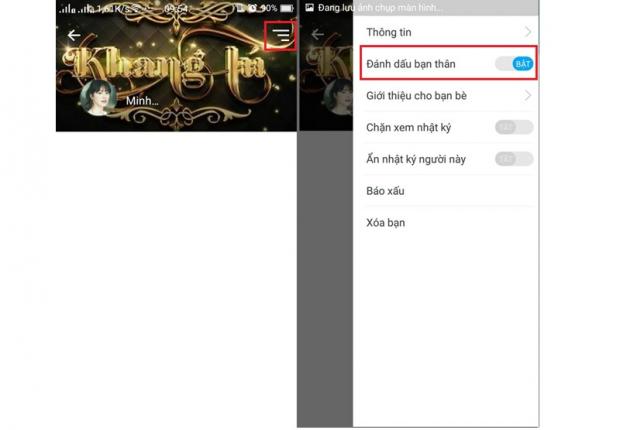Tap the Đánh dấu bạn thân label
Image resolution: width=620 pixels, height=430 pixels.
point(410,64)
